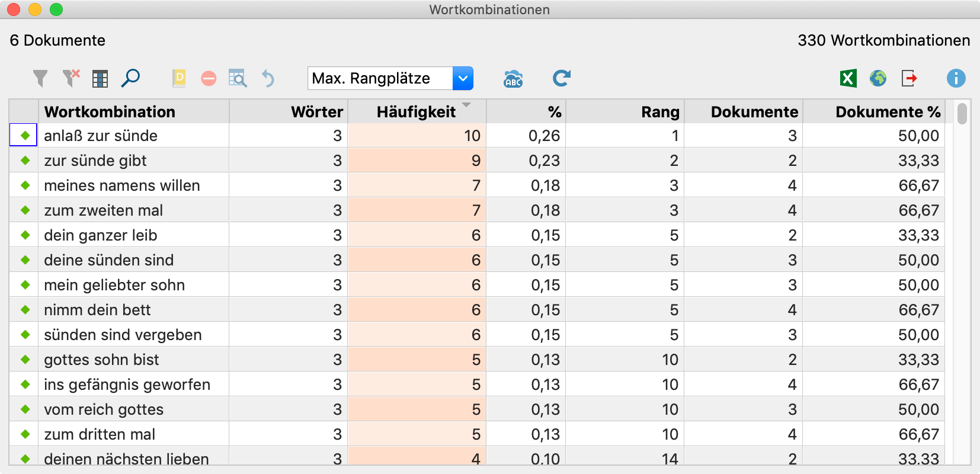Click the filter funnel icon
This screenshot has height=474, width=980.
(40, 78)
